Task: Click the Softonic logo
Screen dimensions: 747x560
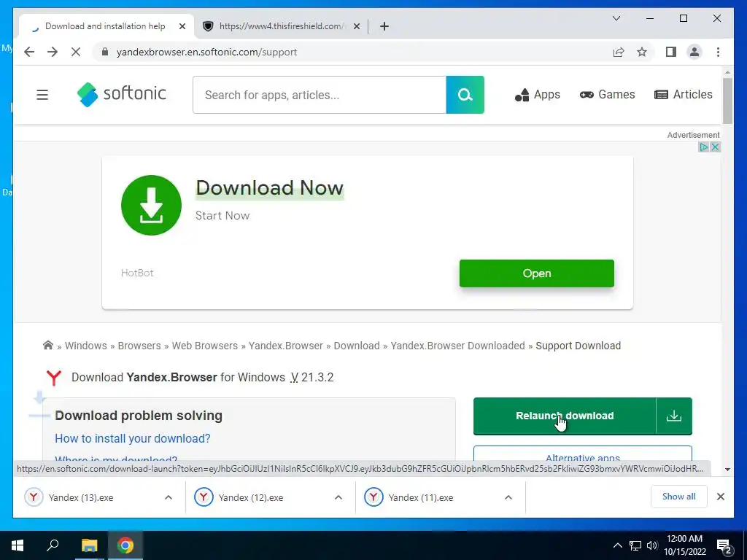Action: point(122,94)
